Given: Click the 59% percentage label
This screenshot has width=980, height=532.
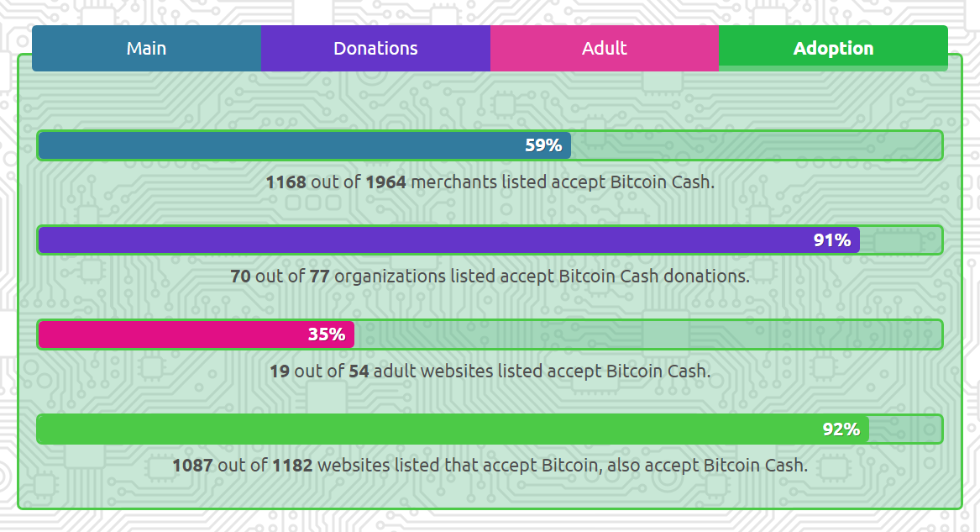Looking at the screenshot, I should 543,145.
